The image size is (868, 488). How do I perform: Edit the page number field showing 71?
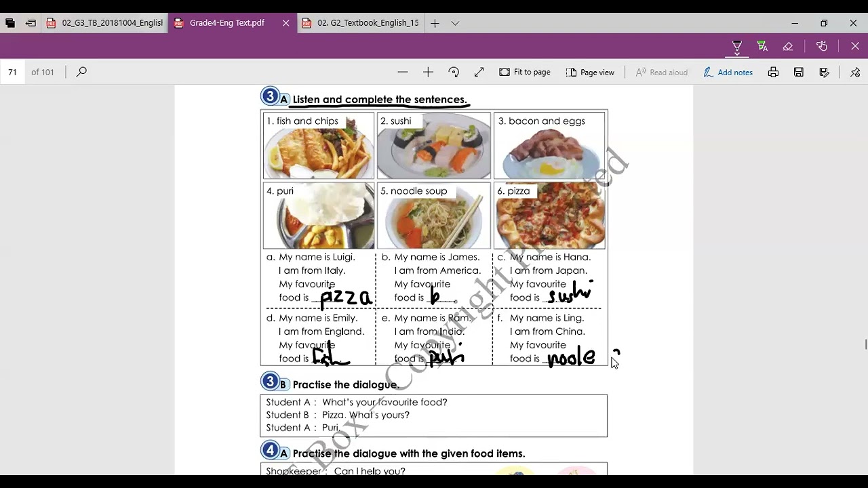coord(12,72)
